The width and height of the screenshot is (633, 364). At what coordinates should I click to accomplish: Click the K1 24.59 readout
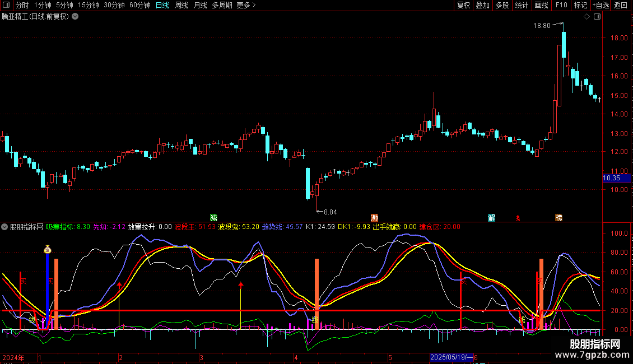[x=320, y=227]
